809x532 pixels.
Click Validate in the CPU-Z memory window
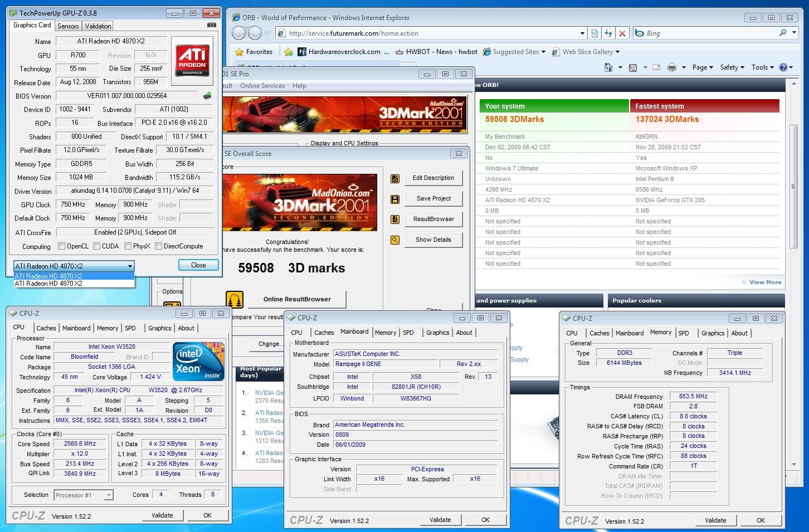point(715,520)
